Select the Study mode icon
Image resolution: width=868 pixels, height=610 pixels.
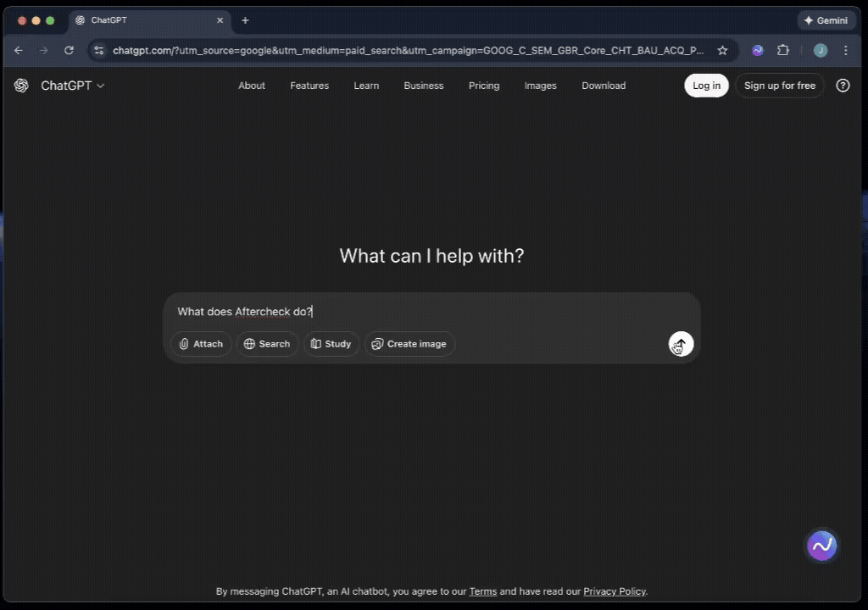(x=316, y=344)
